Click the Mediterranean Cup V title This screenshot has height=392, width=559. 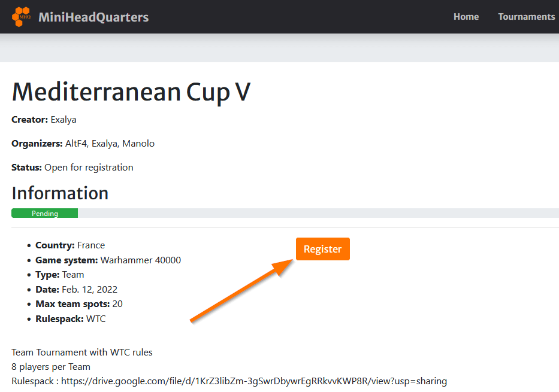[x=131, y=92]
